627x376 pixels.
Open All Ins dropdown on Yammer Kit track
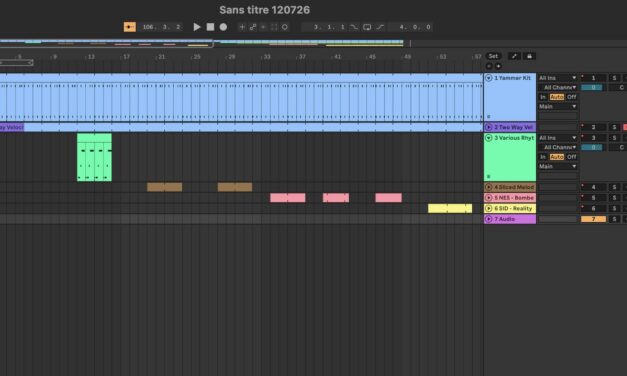click(x=557, y=78)
